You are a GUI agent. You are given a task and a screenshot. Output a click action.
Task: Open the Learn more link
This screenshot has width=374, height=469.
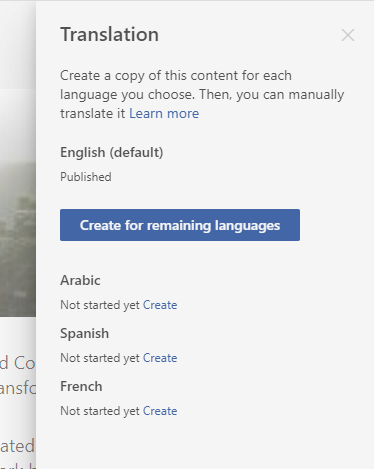click(164, 113)
